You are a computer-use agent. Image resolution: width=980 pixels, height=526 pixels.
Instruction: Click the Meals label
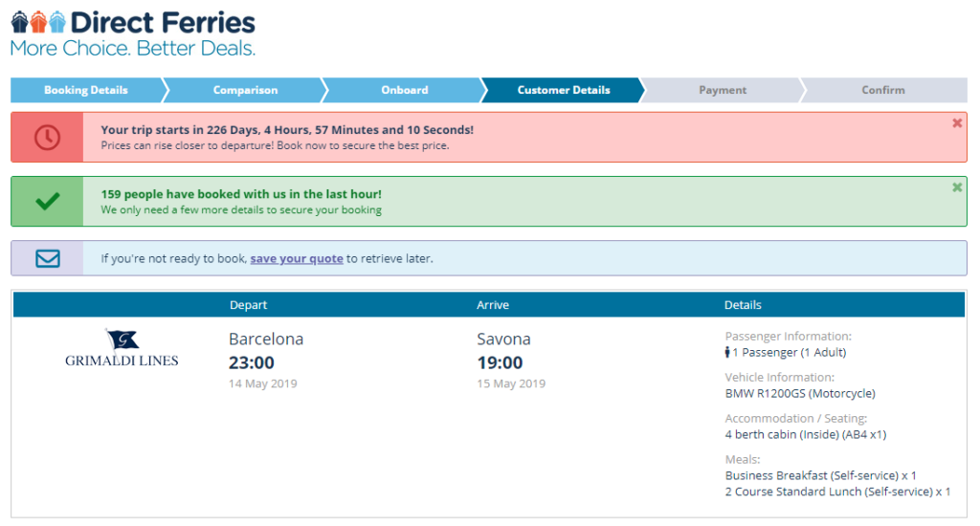pyautogui.click(x=743, y=460)
